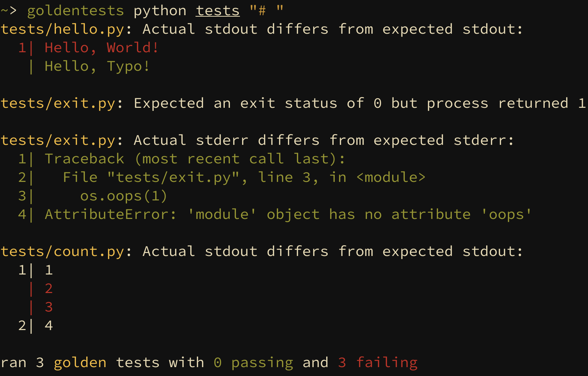Click the red "3 failing" summary text
This screenshot has height=376, width=588.
(x=378, y=363)
